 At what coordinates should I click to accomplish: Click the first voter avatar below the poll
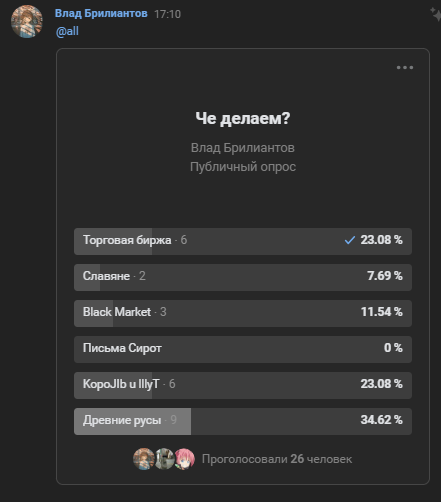(144, 459)
